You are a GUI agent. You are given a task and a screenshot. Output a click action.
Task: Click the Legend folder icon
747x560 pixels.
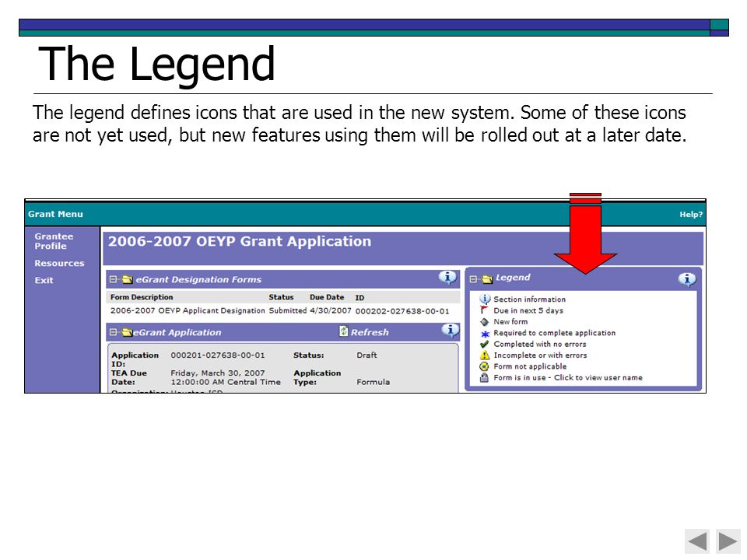487,279
